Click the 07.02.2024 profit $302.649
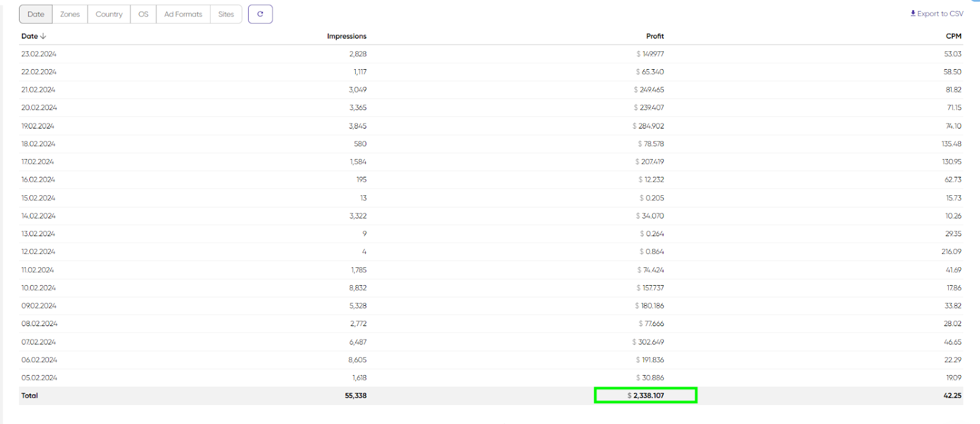Screen dimensions: 980x424 (648, 342)
